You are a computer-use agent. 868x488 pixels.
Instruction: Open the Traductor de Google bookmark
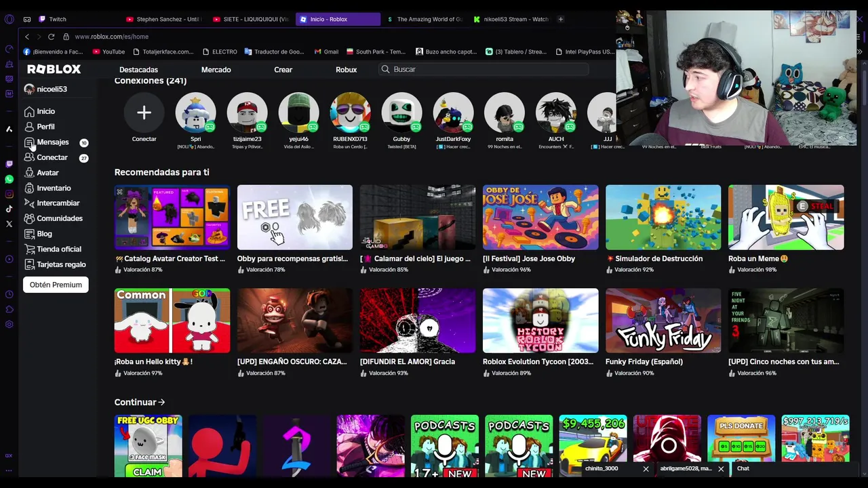(x=275, y=52)
